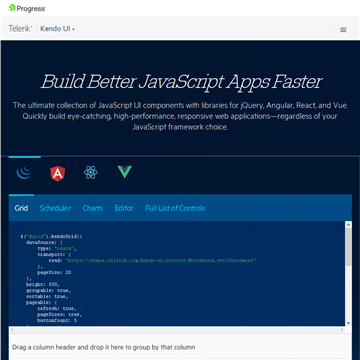Switch to the Editor tab
The image size is (360, 360).
click(x=124, y=208)
